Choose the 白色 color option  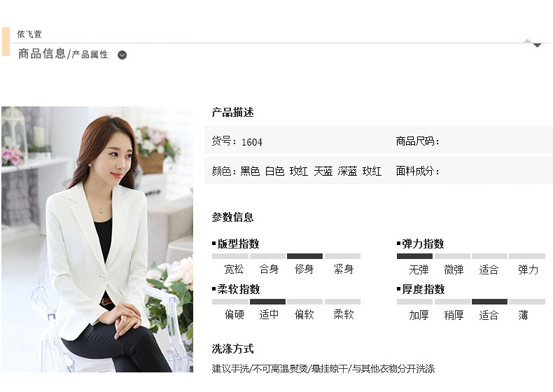coord(274,171)
